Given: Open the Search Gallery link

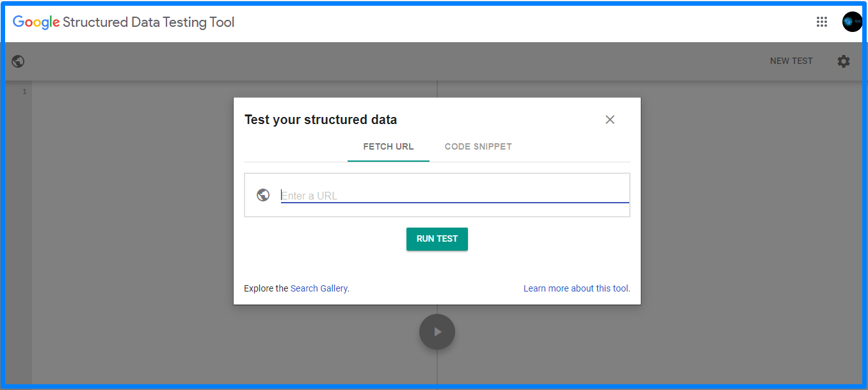Looking at the screenshot, I should click(x=319, y=288).
